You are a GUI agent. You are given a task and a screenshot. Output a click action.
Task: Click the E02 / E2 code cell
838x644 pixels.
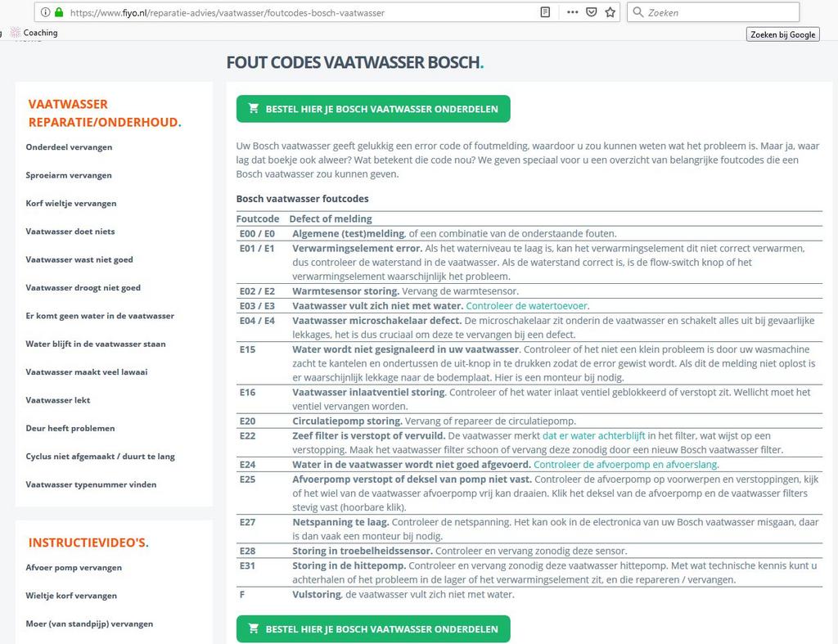pyautogui.click(x=257, y=291)
